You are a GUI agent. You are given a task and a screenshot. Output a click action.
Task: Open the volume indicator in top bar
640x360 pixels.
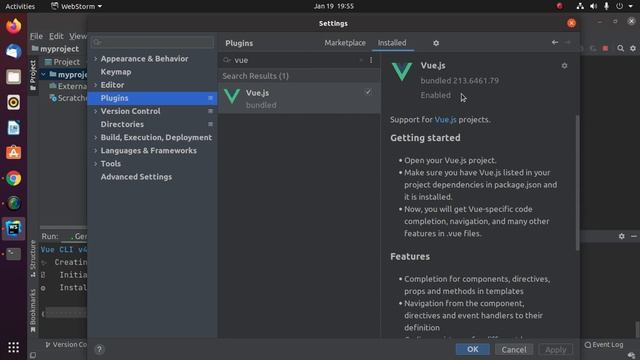click(593, 6)
